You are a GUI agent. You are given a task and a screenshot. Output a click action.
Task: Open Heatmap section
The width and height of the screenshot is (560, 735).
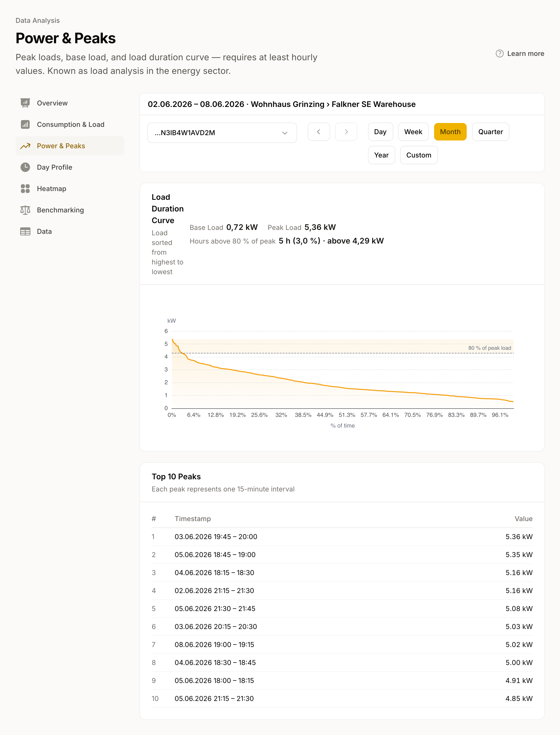tap(70, 189)
